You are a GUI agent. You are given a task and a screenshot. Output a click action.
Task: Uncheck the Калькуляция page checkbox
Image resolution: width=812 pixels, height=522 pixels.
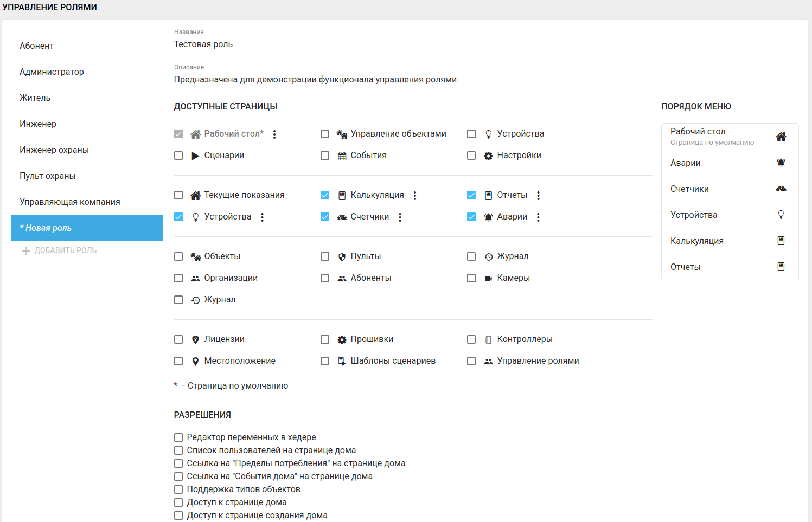coord(325,195)
